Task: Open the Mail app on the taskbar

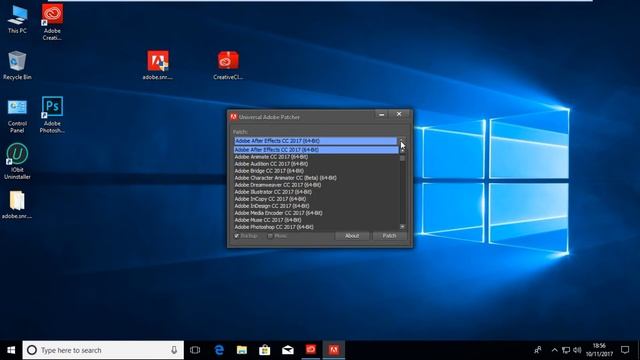Action: point(288,350)
